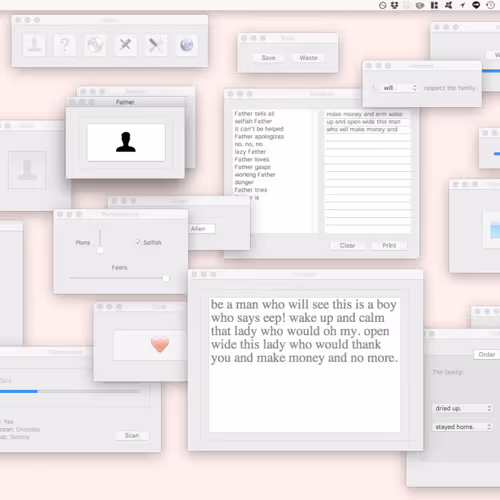The width and height of the screenshot is (500, 500).
Task: Select 'lazy Father' in the list
Action: click(x=250, y=152)
